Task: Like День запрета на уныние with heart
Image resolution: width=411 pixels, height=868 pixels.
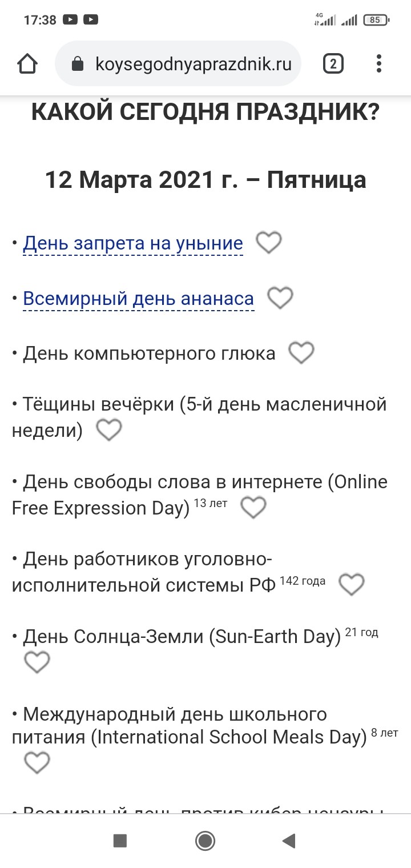Action: click(x=268, y=243)
